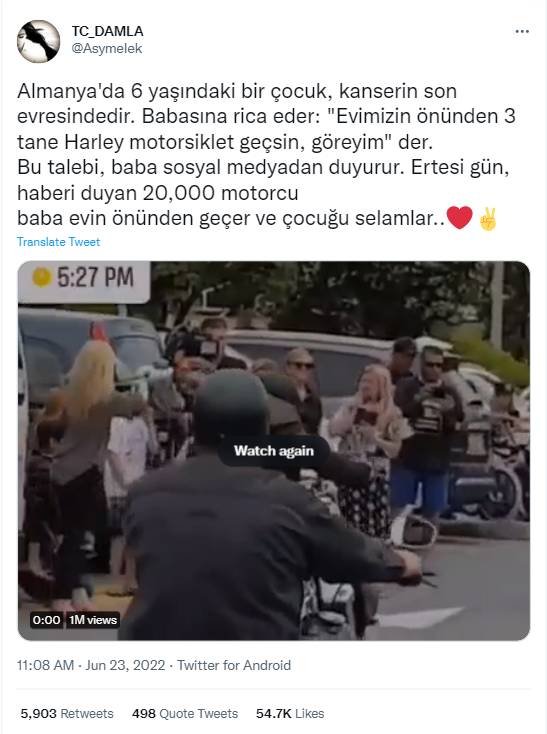Click the 11:08 AM · Jun 23, 2022 timestamp

(91, 665)
